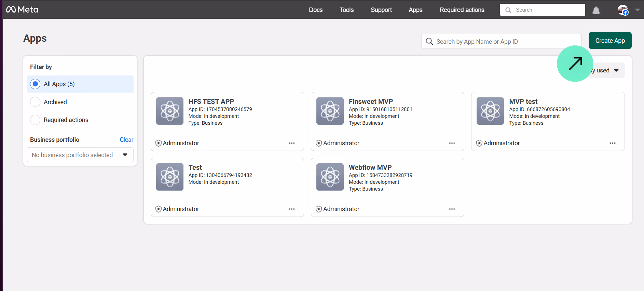Open the HFS TEST APP title

point(211,101)
